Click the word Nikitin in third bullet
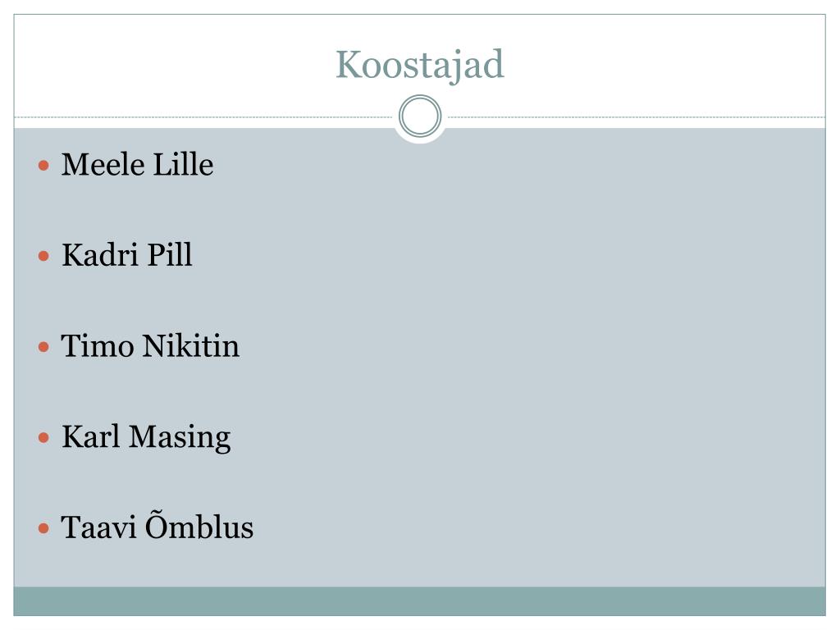The image size is (840, 630). coord(190,346)
